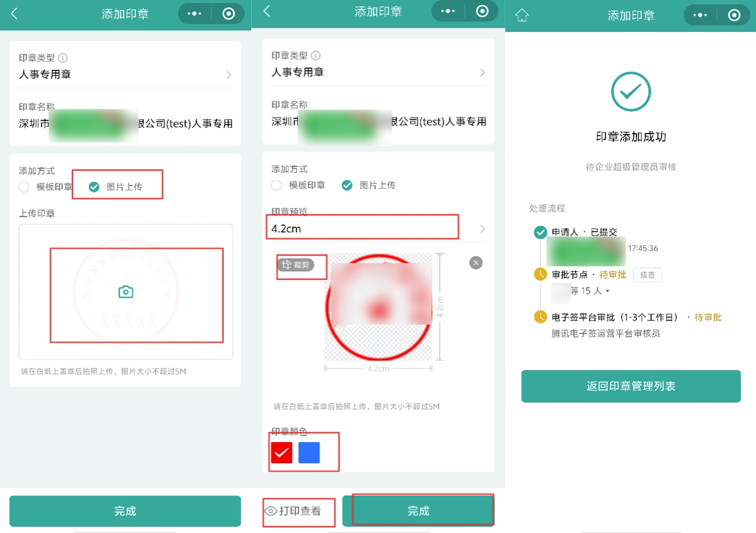
Task: Expand the 等 15 人 approver list
Action: (x=607, y=291)
